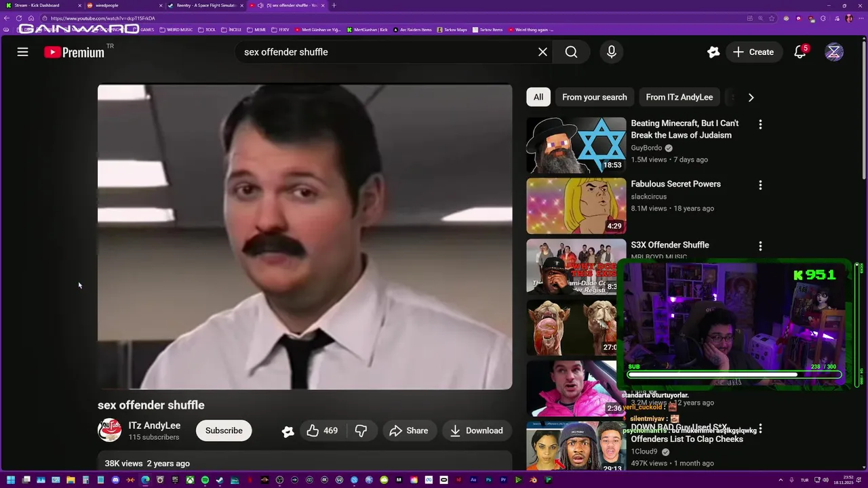Open Steam from the taskbar
This screenshot has width=868, height=488.
coord(220,480)
